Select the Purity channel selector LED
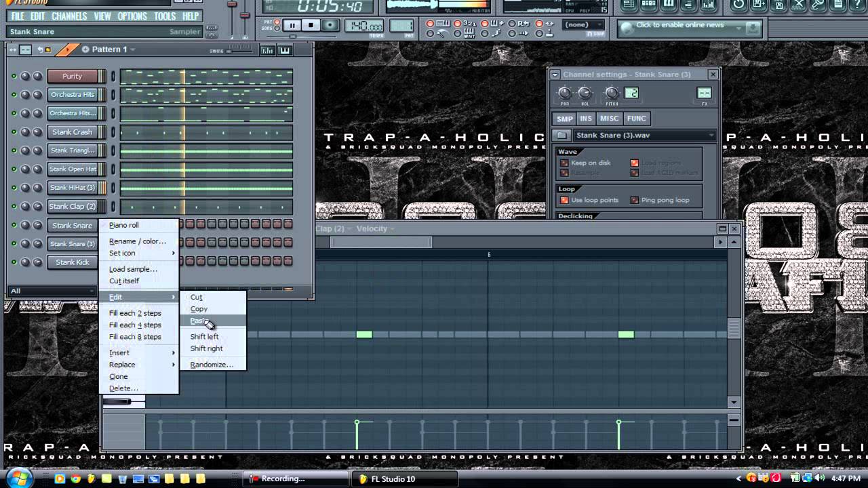 (113, 76)
